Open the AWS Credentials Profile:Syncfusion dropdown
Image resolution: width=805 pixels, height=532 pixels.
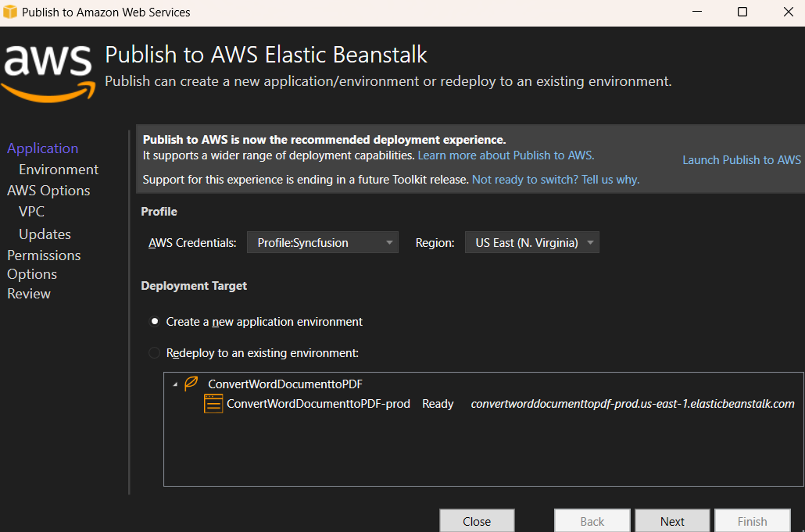click(323, 243)
